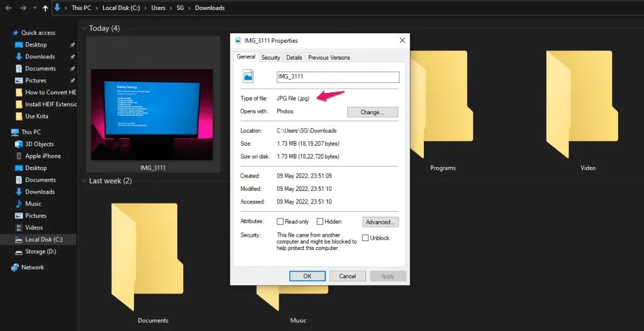The width and height of the screenshot is (644, 331).
Task: Select Local Disk (C:) drive in sidebar
Action: tap(43, 239)
